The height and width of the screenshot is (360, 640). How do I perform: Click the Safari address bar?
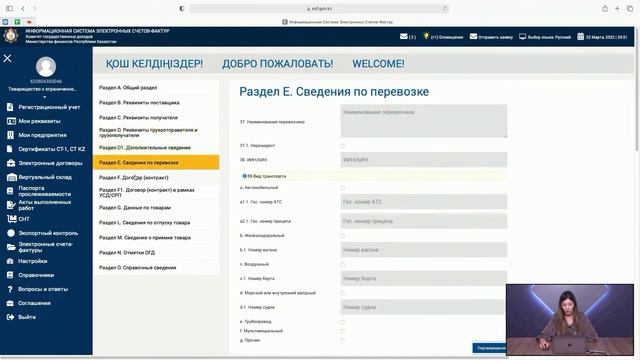[x=319, y=8]
